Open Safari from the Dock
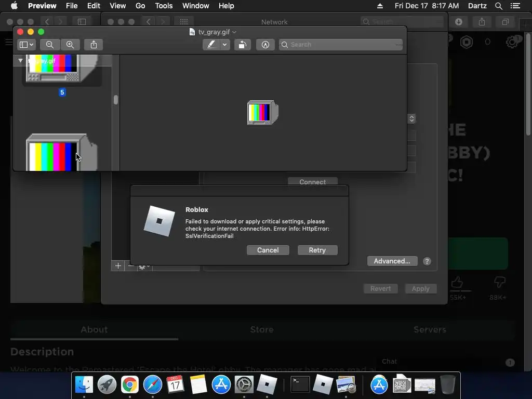The width and height of the screenshot is (532, 399). tap(153, 385)
